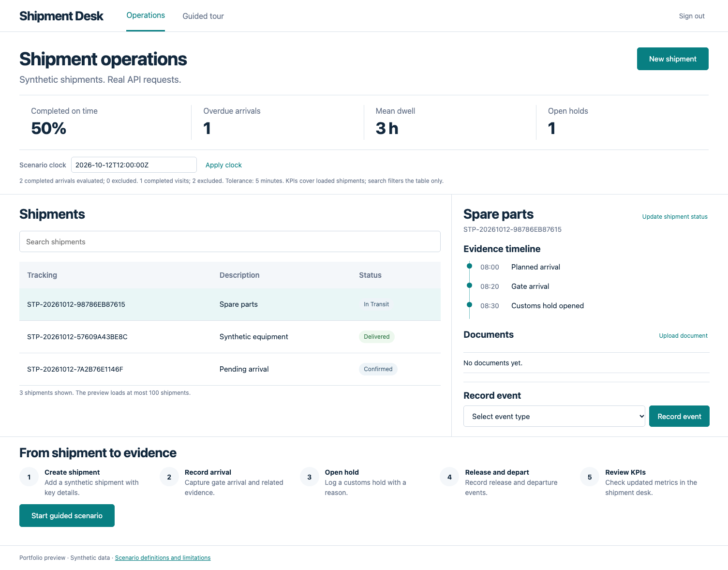728x570 pixels.
Task: Open Scenario definitions and limitations link
Action: point(163,558)
